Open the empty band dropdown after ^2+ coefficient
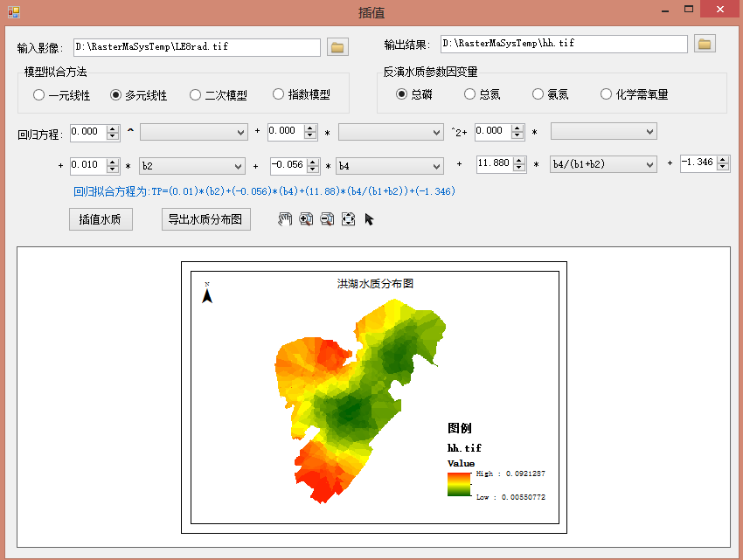Screen dimensions: 743x560 604,131
